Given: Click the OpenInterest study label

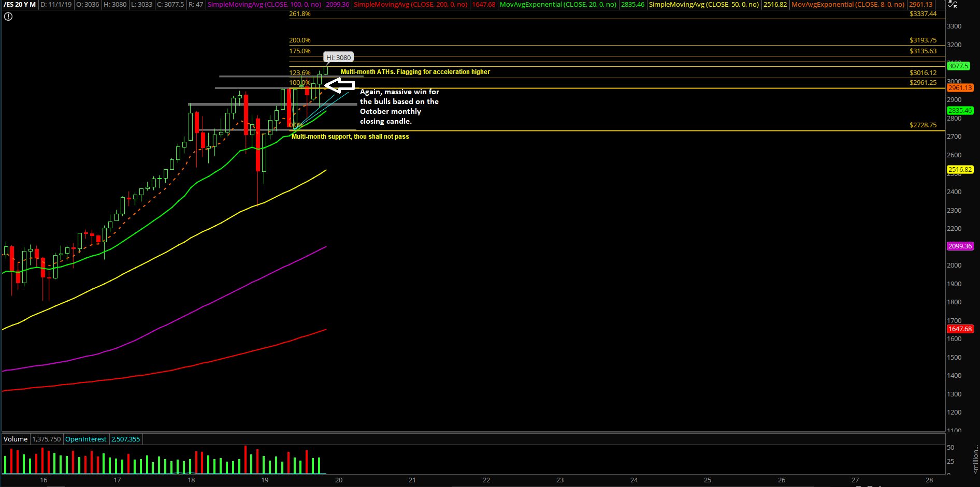Looking at the screenshot, I should click(86, 439).
